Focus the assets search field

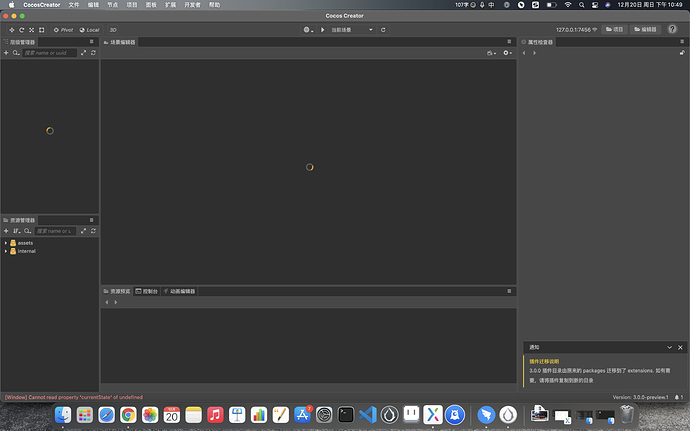click(x=55, y=231)
